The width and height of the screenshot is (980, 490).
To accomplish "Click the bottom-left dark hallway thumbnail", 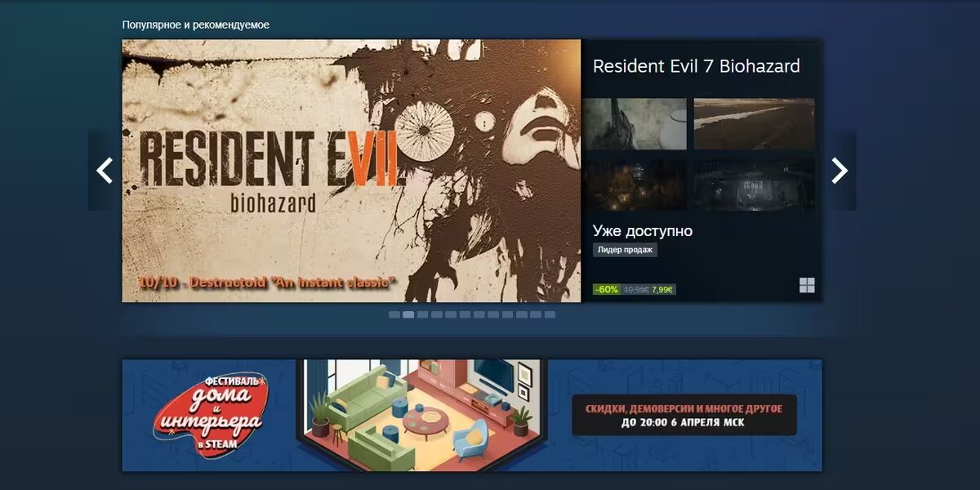I will (x=635, y=181).
